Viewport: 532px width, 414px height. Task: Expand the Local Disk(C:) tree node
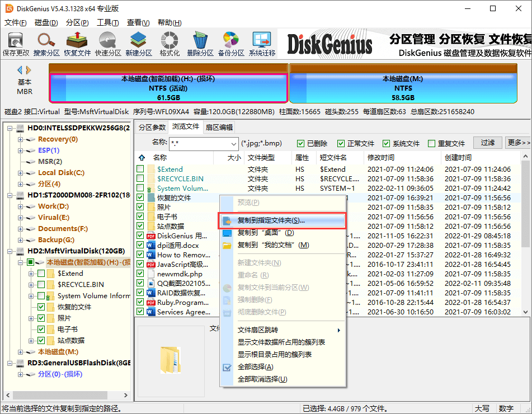20,173
